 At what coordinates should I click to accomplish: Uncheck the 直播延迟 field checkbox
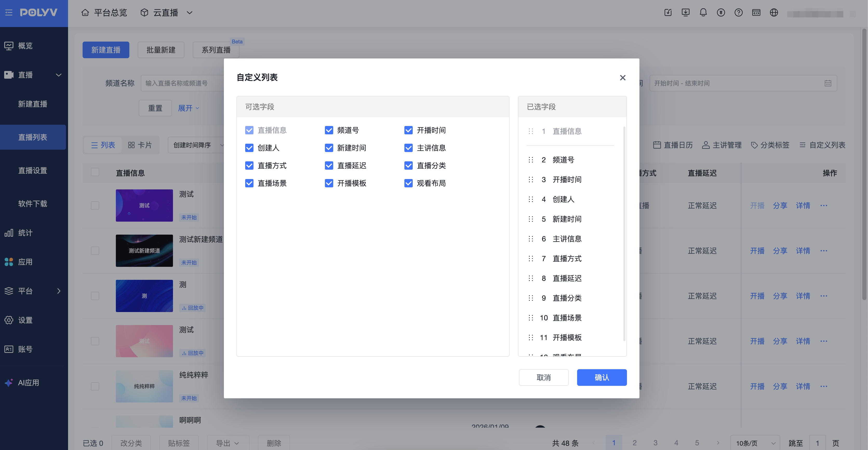[329, 166]
